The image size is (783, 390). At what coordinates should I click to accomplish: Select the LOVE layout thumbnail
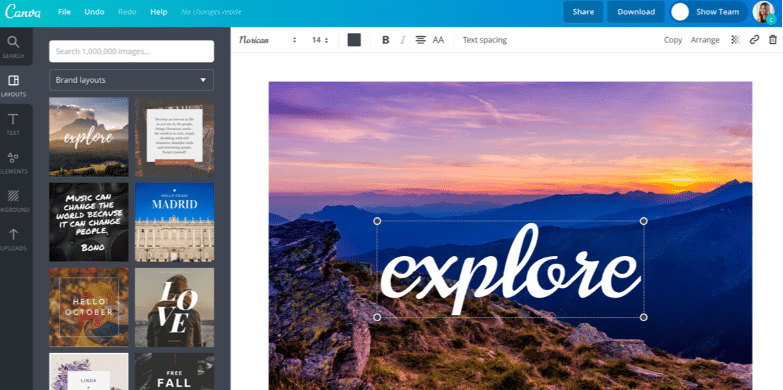(x=174, y=307)
